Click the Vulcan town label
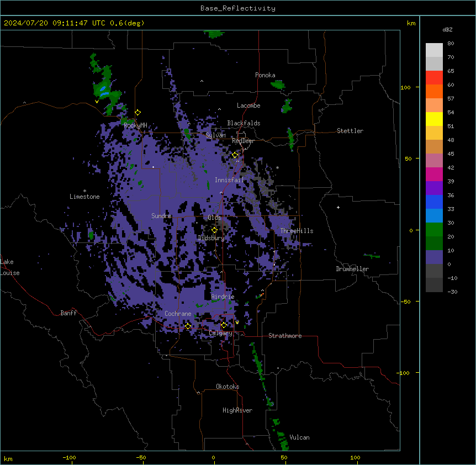476x465 pixels. [300, 437]
